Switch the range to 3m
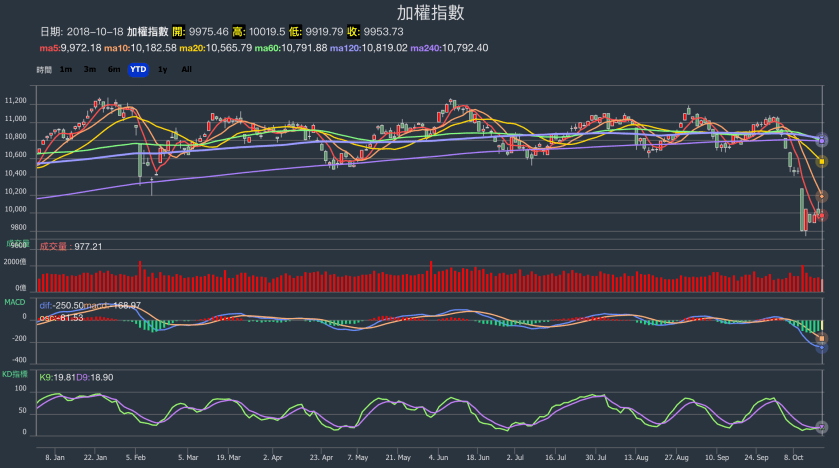Screen dimensions: 839x468 point(90,69)
